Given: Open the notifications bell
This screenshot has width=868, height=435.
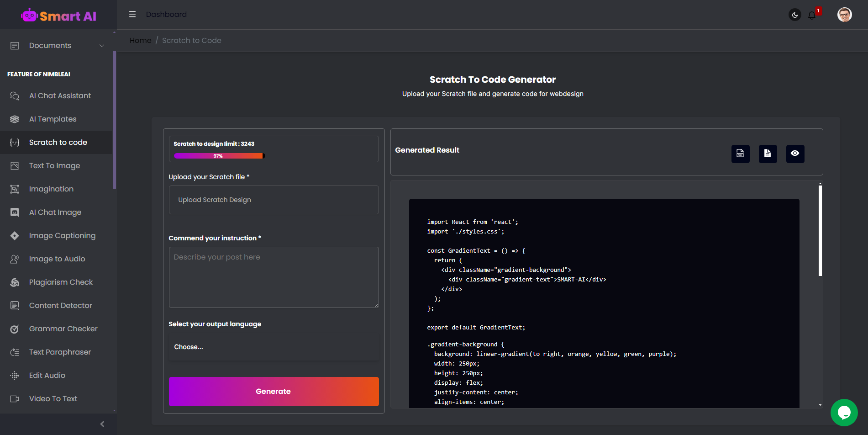Looking at the screenshot, I should (812, 15).
